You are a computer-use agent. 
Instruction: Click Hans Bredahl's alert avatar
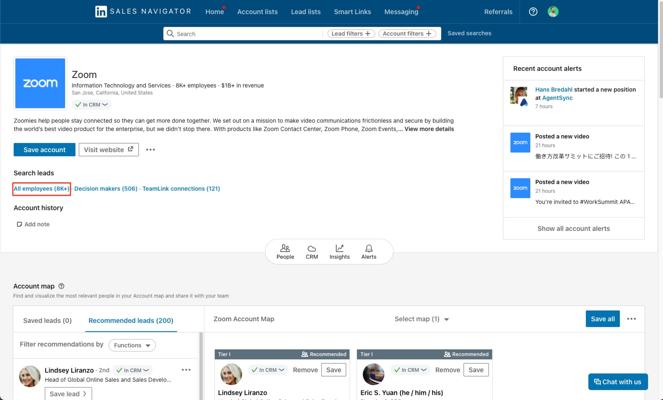pyautogui.click(x=519, y=96)
